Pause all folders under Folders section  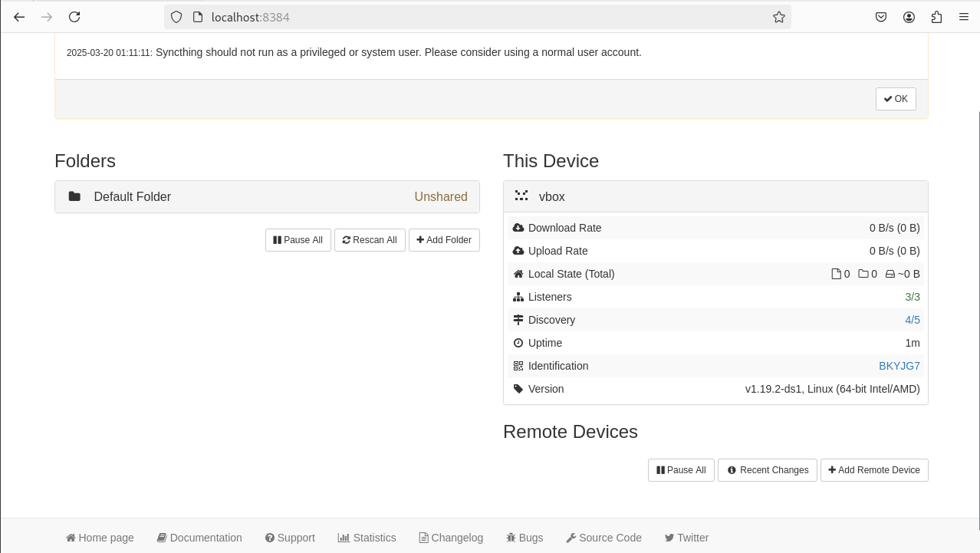coord(298,240)
